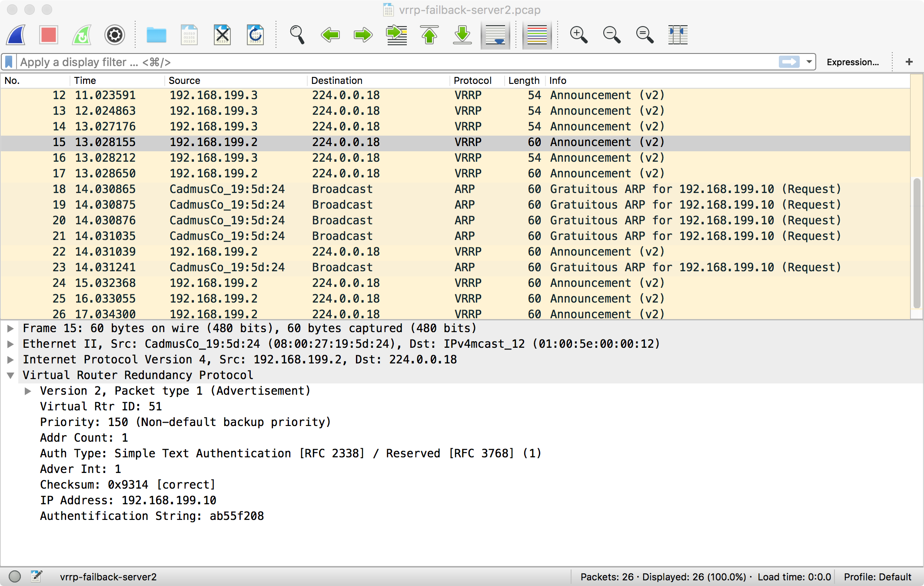924x586 pixels.
Task: Click go to first packet icon
Action: pos(429,35)
